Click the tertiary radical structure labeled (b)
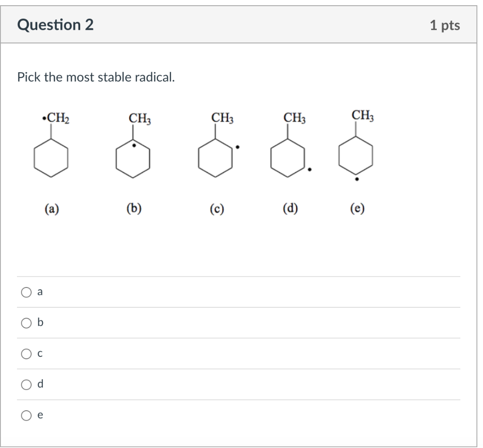 tap(133, 158)
